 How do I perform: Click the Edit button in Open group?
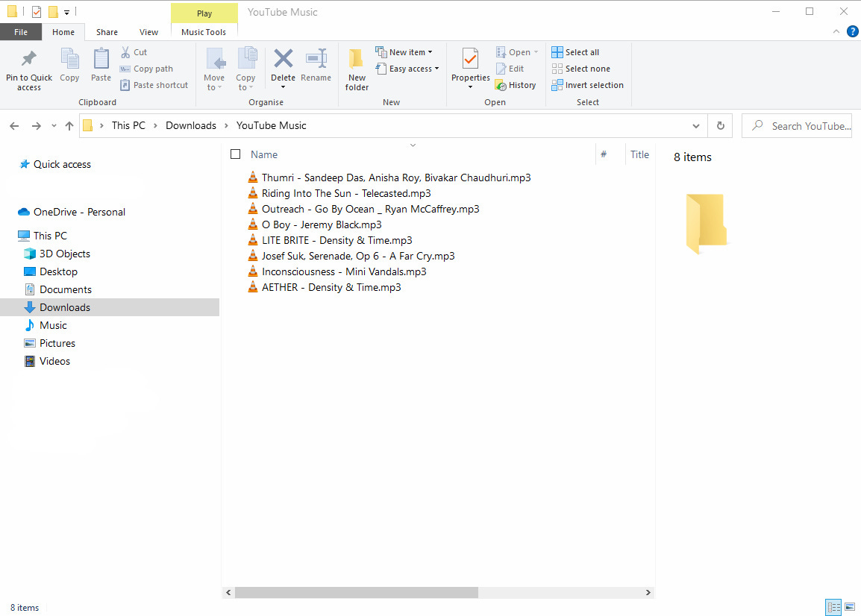510,69
